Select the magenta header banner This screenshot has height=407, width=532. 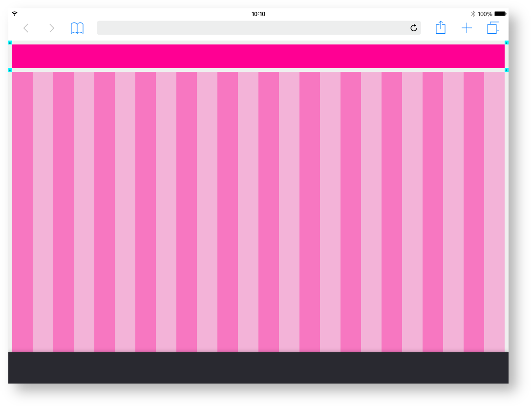259,56
